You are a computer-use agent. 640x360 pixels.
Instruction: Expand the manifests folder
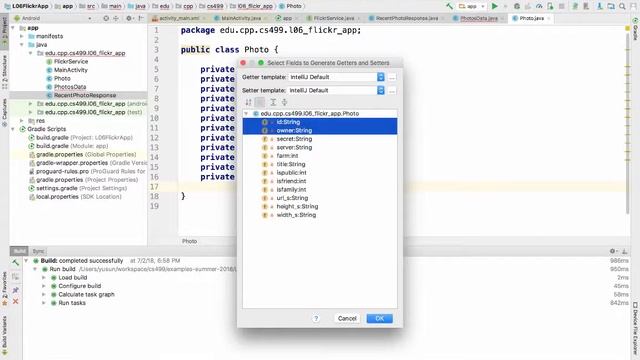[22, 36]
